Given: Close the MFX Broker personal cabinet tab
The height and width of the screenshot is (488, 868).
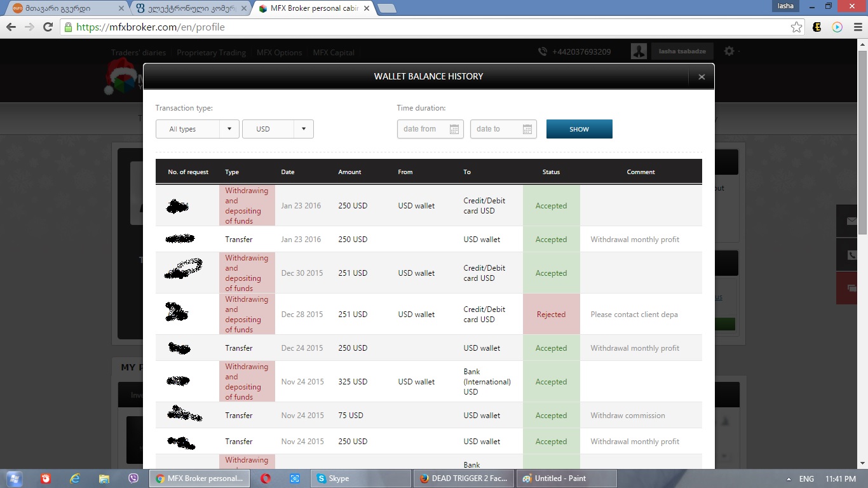Looking at the screenshot, I should 366,8.
